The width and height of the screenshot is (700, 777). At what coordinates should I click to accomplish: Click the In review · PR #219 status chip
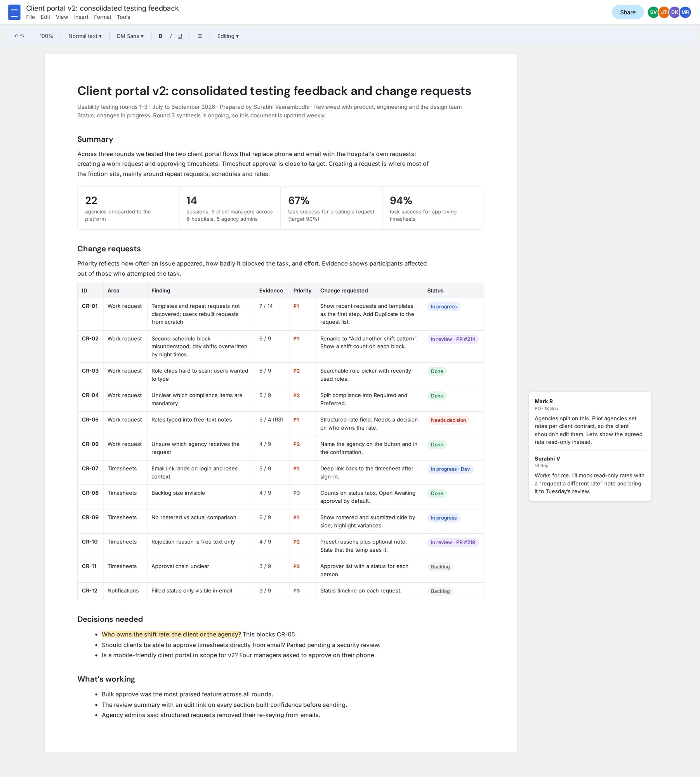point(453,542)
